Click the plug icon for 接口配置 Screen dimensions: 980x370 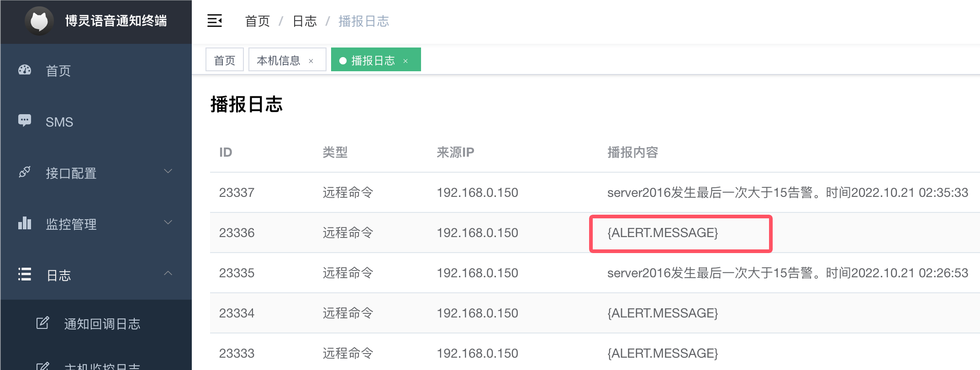(x=25, y=172)
